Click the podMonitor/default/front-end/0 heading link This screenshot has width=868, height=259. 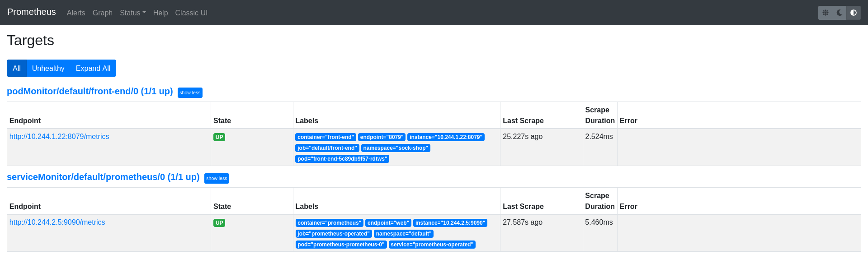click(x=90, y=91)
